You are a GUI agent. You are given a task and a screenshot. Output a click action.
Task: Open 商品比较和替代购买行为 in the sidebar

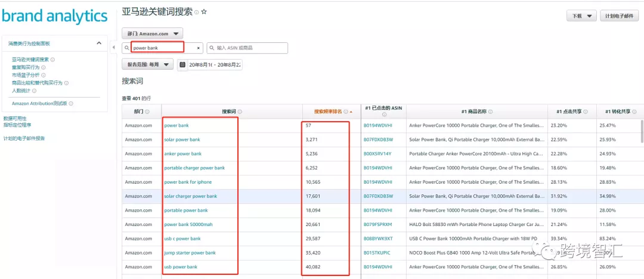[x=37, y=83]
